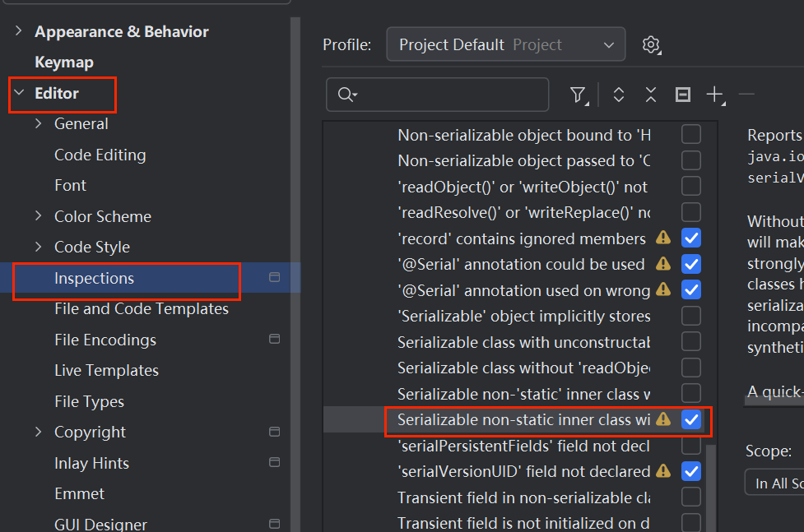The image size is (804, 532).
Task: Click warning icon on '@Serial' annotation used on wrong
Action: click(x=663, y=289)
